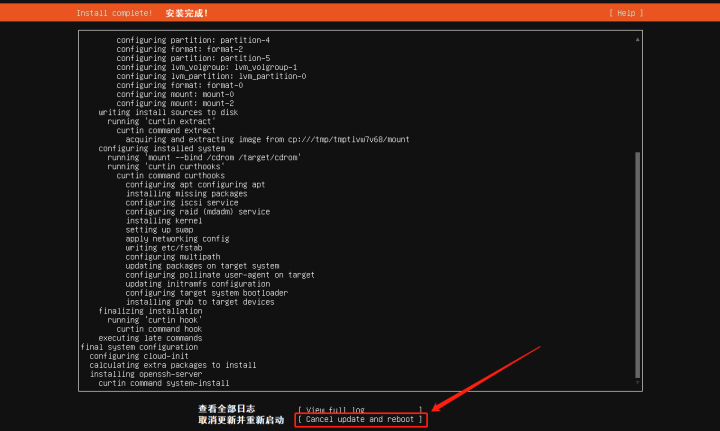This screenshot has height=431, width=720.
Task: Click 'installing kernel' line
Action: (x=164, y=221)
